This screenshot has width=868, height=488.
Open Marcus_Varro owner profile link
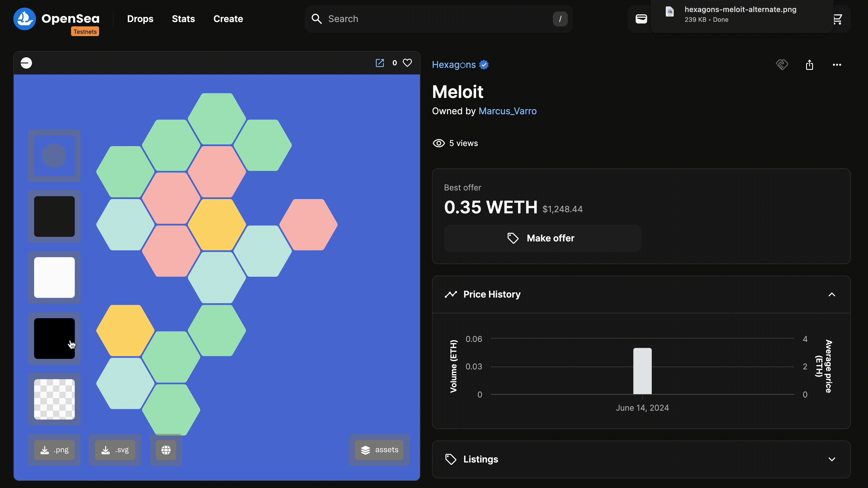[x=507, y=111]
